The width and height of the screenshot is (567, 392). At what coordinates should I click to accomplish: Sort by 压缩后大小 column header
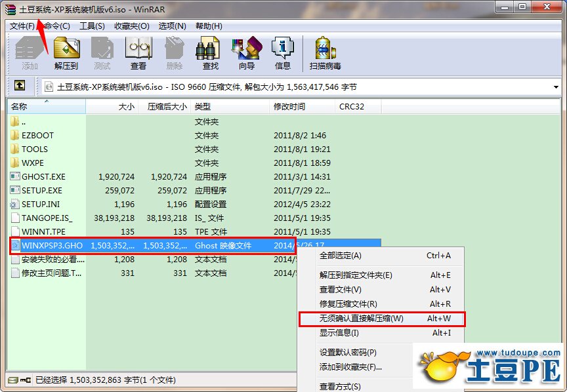pyautogui.click(x=165, y=107)
